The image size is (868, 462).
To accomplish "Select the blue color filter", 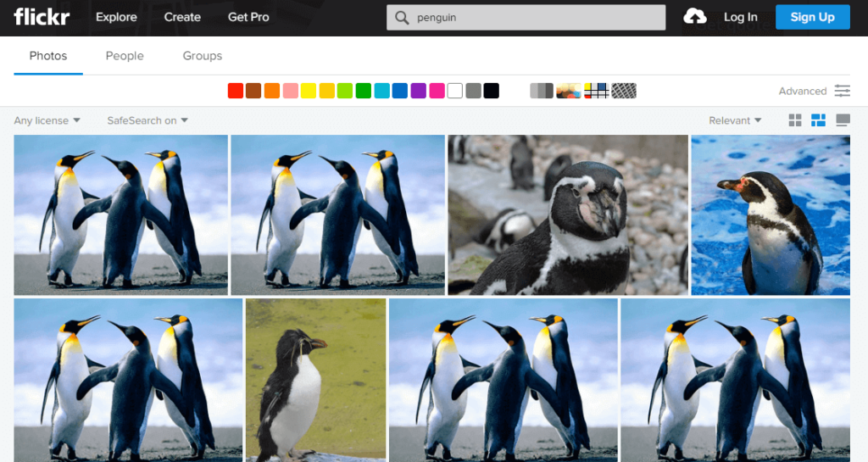I will point(400,91).
